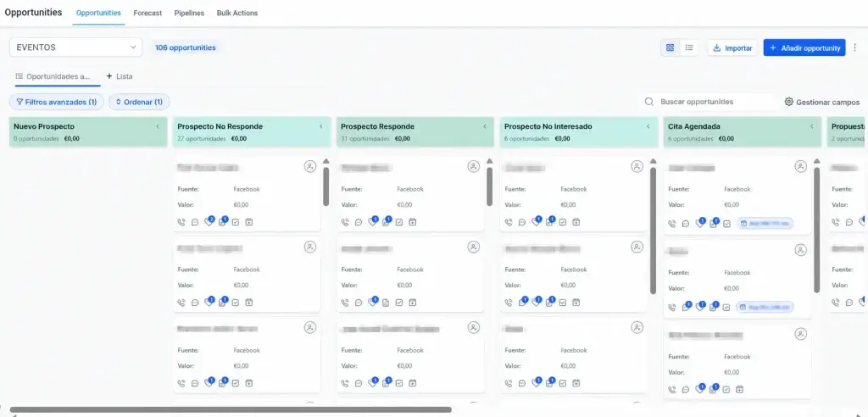Viewport: 868px width, 417px height.
Task: Focus the Buscar opportunides search field
Action: pos(708,102)
